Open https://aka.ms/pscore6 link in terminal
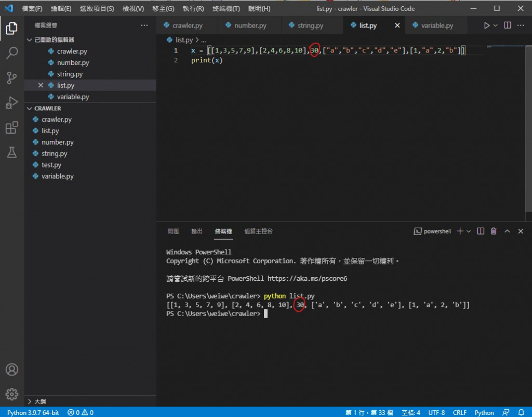This screenshot has width=532, height=417. (308, 279)
